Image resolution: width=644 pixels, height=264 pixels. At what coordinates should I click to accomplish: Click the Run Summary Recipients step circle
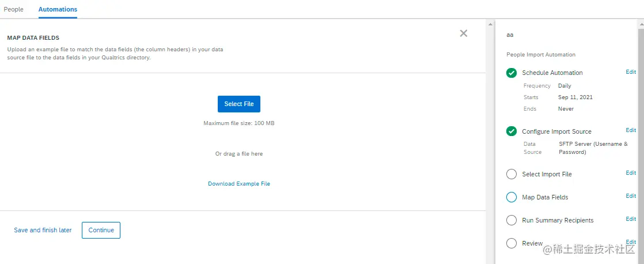click(x=512, y=220)
